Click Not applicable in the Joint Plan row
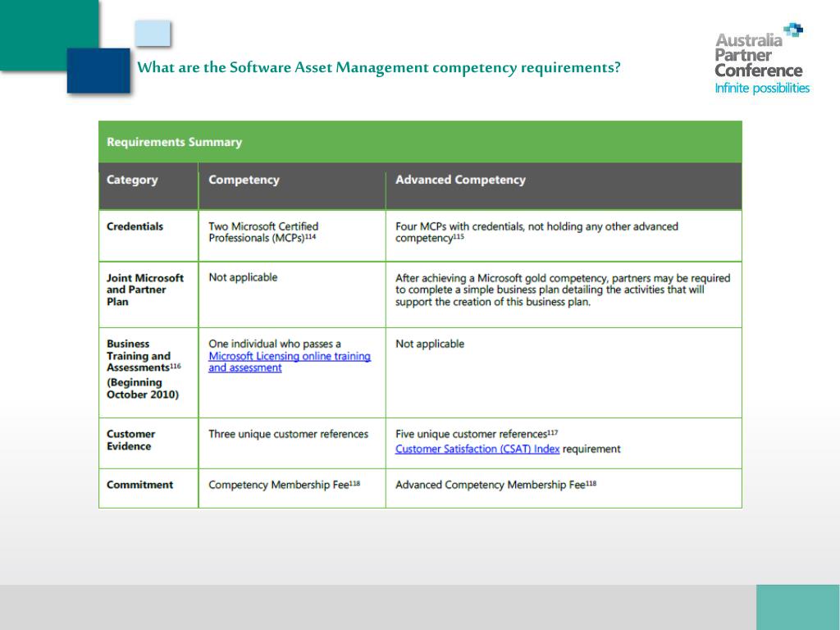This screenshot has width=840, height=630. [x=243, y=277]
